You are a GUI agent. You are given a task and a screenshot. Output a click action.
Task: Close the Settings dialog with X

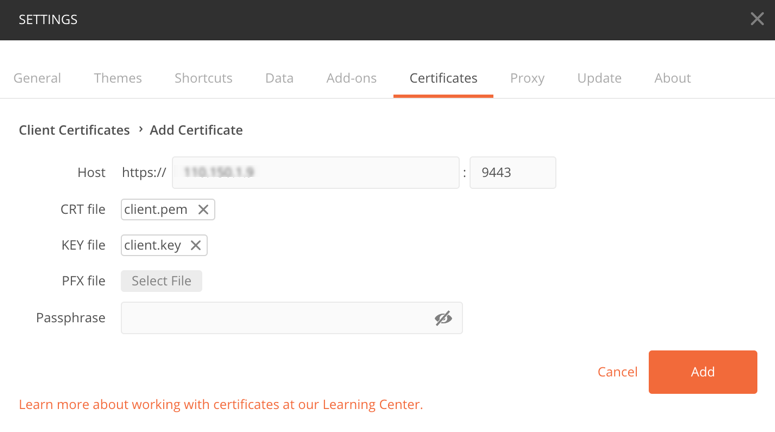coord(757,19)
